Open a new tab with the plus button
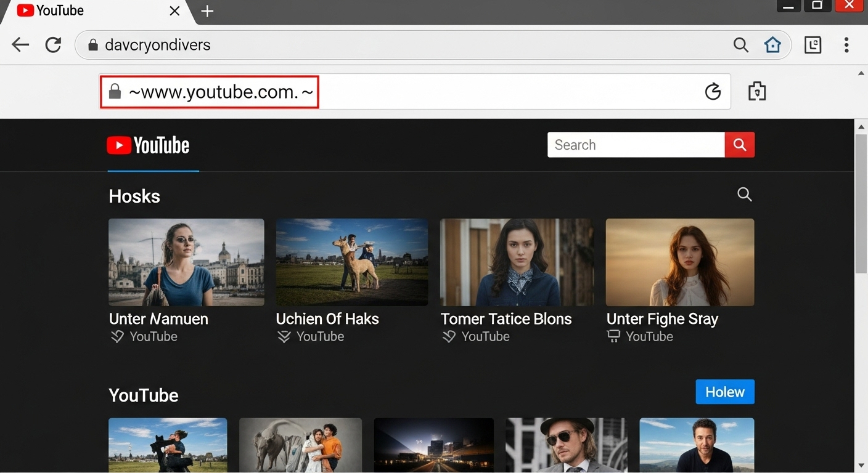This screenshot has width=868, height=473. [x=207, y=10]
